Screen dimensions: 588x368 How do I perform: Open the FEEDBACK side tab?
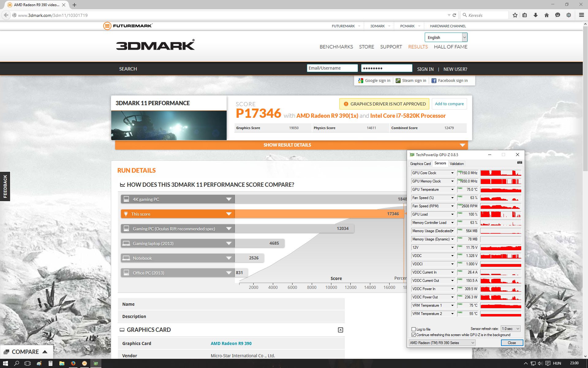tap(5, 186)
